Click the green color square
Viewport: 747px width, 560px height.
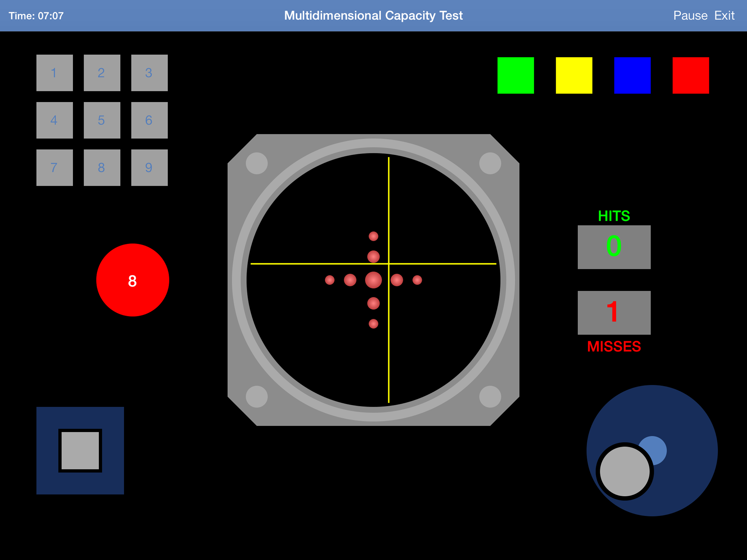coord(515,75)
